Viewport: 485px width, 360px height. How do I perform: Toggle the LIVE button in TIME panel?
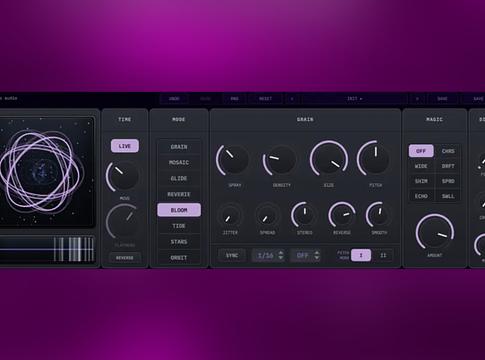click(x=125, y=146)
